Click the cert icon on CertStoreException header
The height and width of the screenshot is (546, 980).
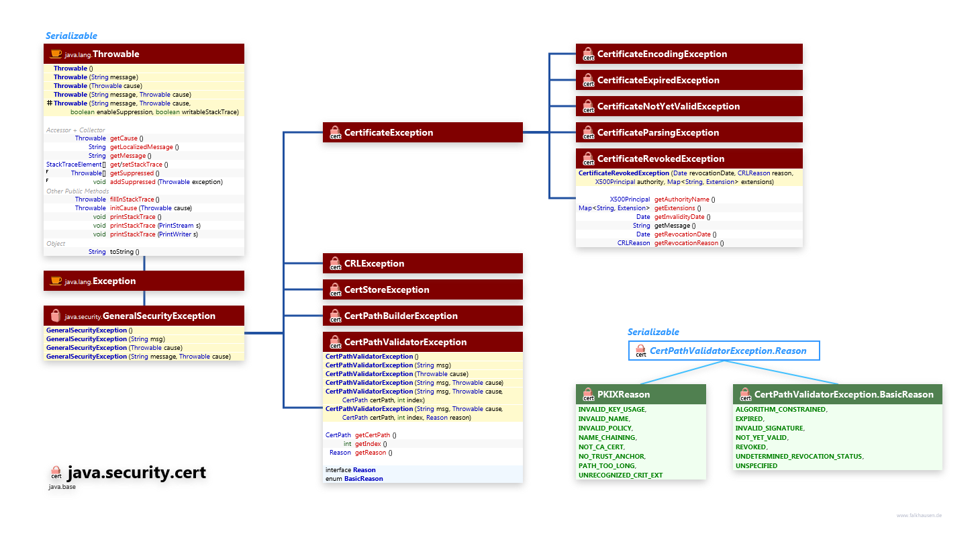tap(336, 289)
